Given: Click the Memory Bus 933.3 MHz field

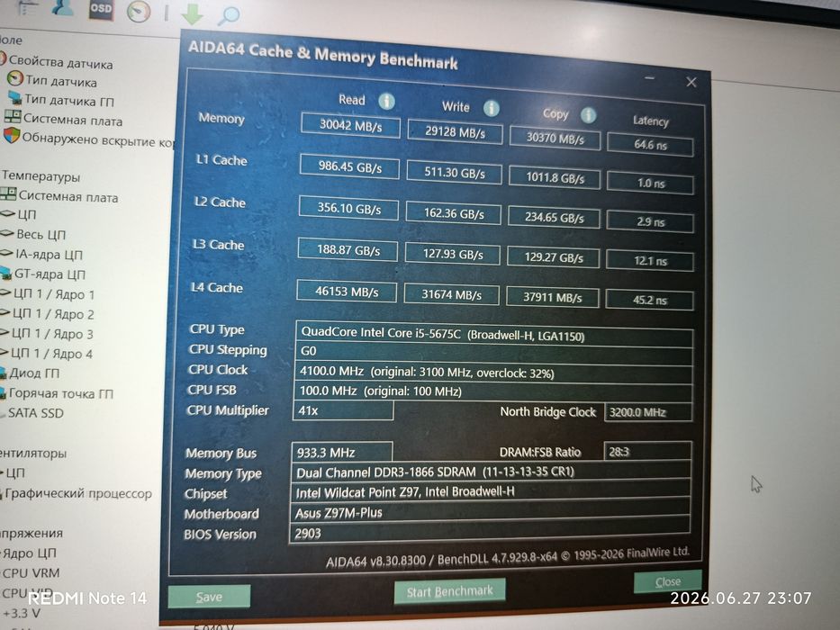Looking at the screenshot, I should [x=342, y=452].
